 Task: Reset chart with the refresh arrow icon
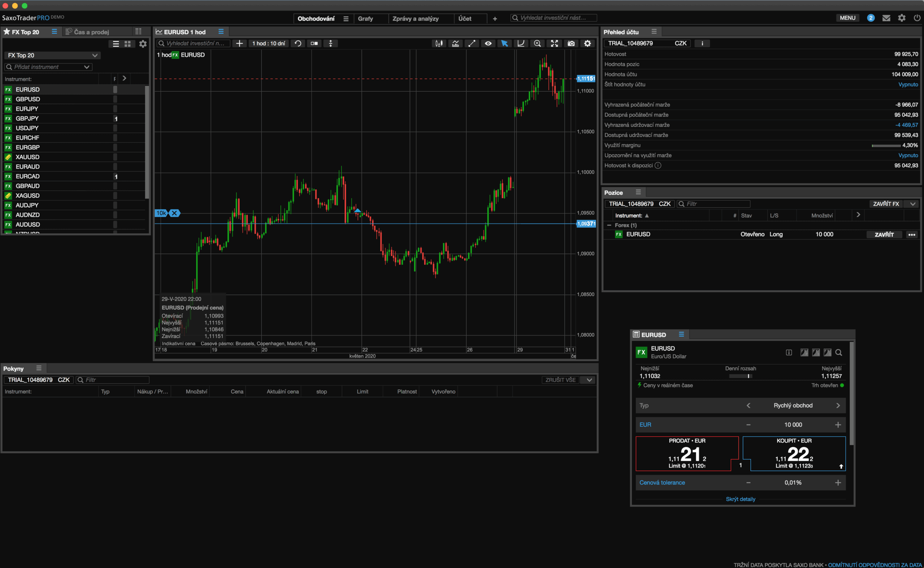click(298, 44)
